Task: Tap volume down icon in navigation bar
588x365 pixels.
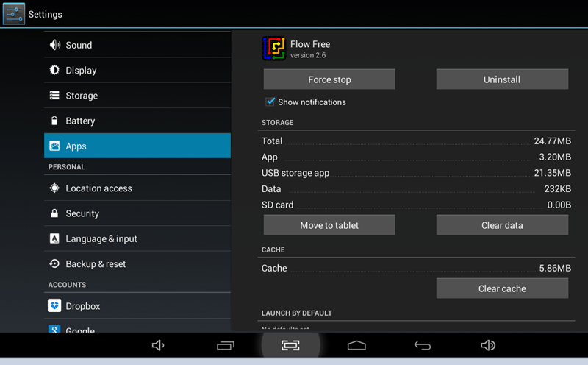Action: 158,345
